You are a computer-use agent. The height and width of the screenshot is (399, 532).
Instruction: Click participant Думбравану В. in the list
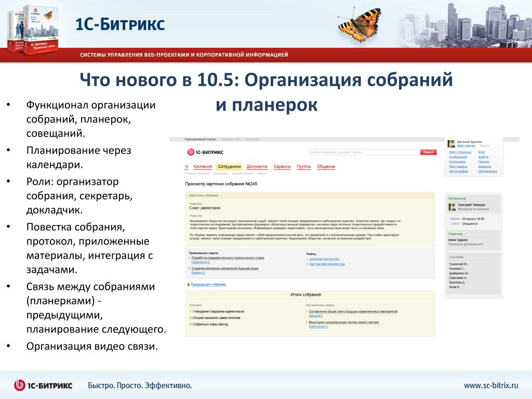click(x=459, y=273)
